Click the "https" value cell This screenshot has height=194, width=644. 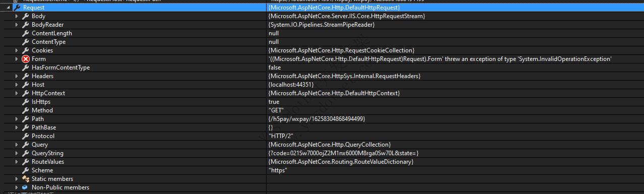coord(278,170)
